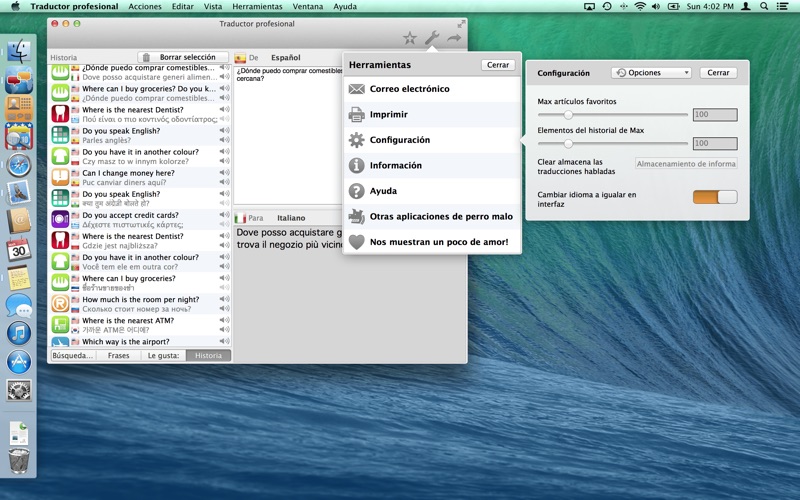Click the envelope icon for Correo electrónico
Viewport: 800px width, 500px height.
pyautogui.click(x=356, y=89)
